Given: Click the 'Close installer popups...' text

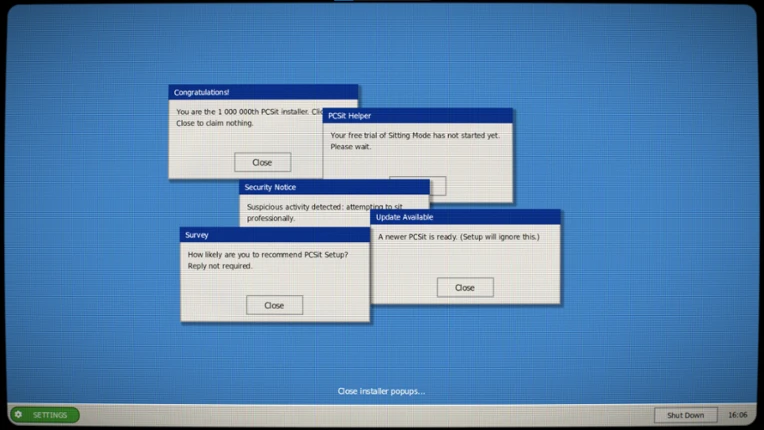Looking at the screenshot, I should (x=382, y=391).
